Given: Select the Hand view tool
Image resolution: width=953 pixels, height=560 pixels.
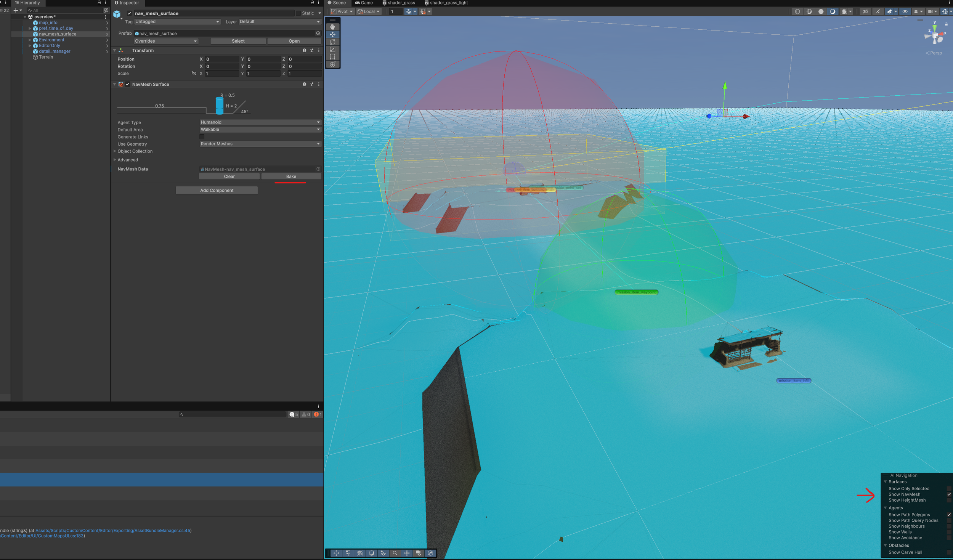Looking at the screenshot, I should pos(332,27).
